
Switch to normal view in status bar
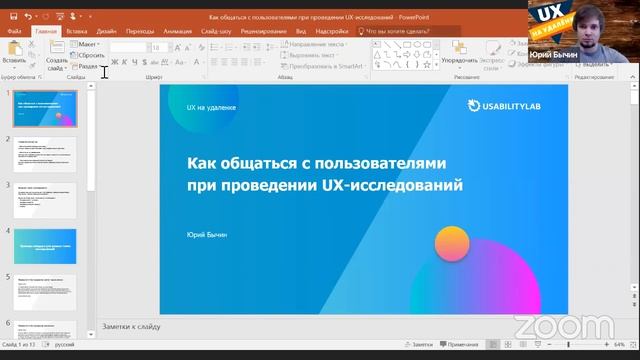[x=493, y=344]
